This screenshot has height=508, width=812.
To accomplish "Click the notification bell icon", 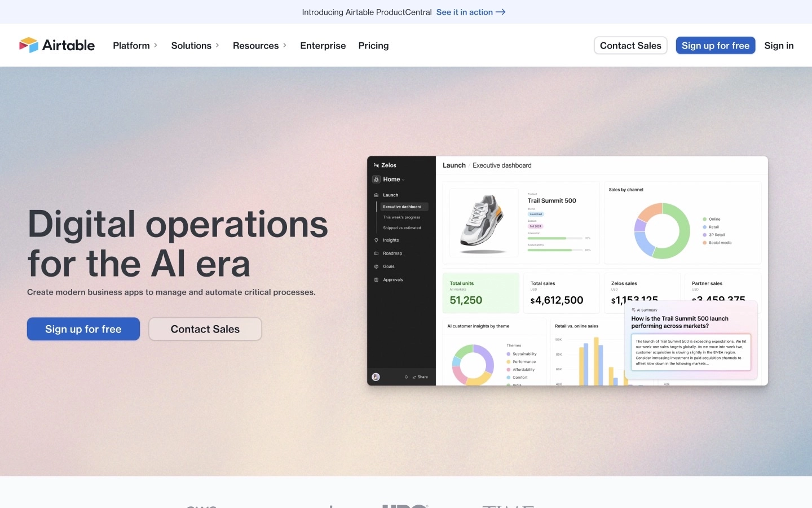I will click(x=406, y=377).
